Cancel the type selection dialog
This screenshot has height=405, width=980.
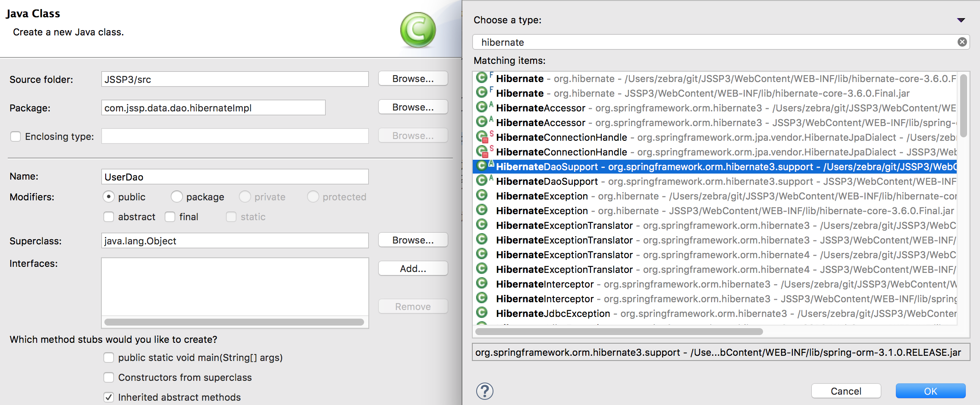click(846, 391)
